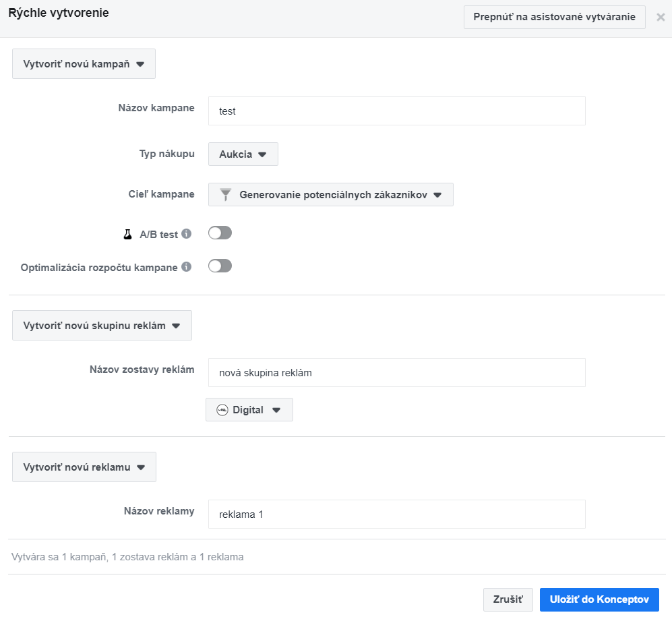The image size is (672, 621).
Task: Close the Rýchle vytvorenie dialog with X
Action: click(661, 18)
